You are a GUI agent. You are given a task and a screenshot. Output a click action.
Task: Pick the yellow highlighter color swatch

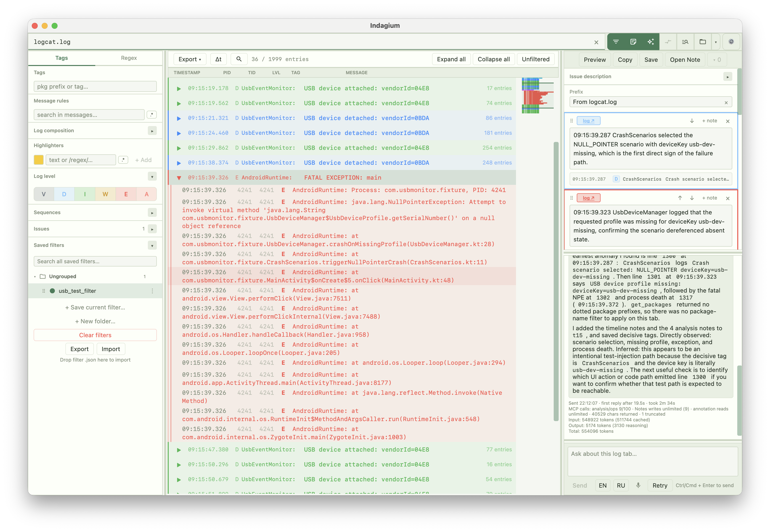click(39, 160)
